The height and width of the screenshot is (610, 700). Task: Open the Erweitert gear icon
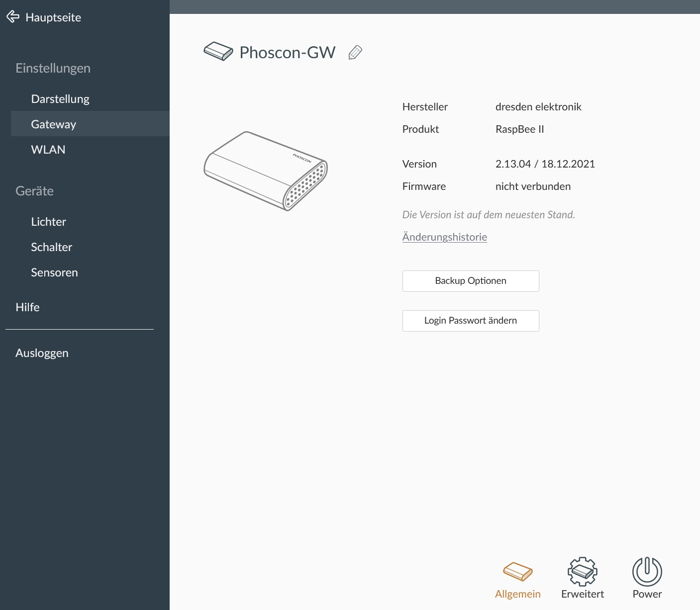tap(582, 572)
